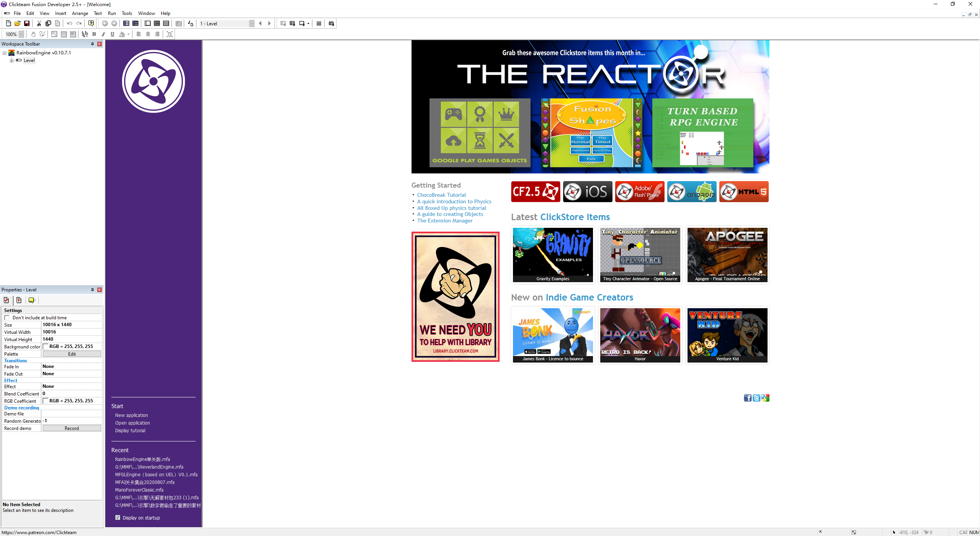Click the align center icon
The image size is (980, 536).
(x=148, y=34)
